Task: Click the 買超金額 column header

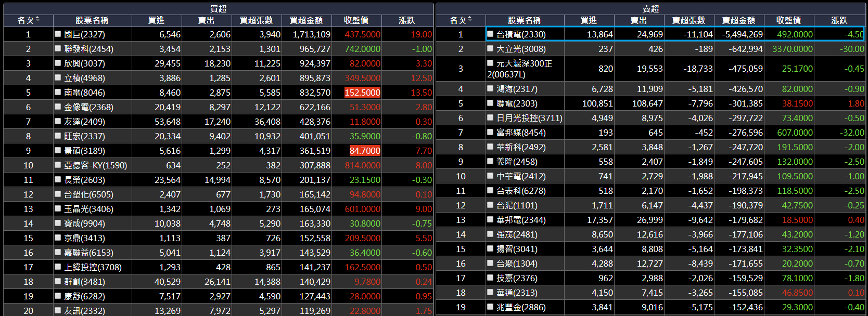Action: pos(306,20)
